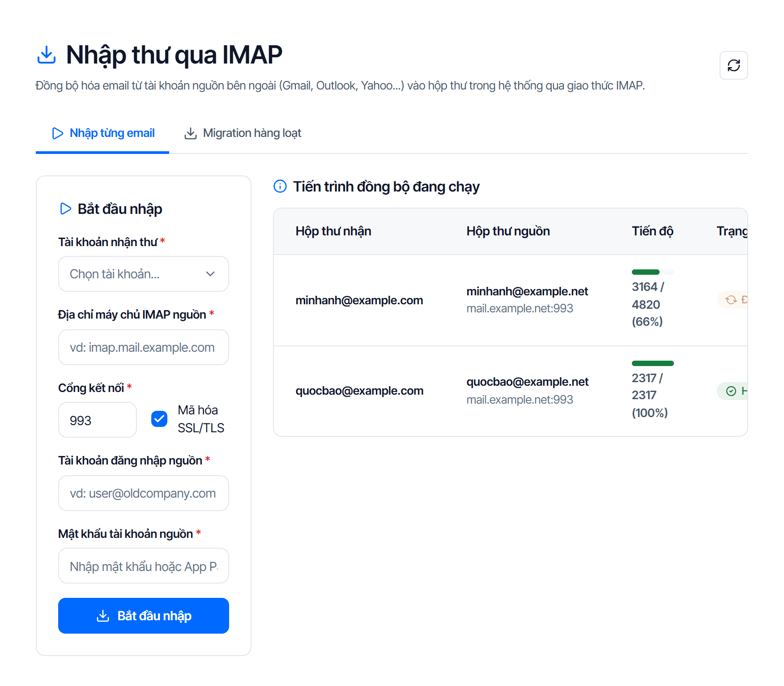Click minhanh@example.net source mailbox
The image size is (784, 686).
pos(527,291)
